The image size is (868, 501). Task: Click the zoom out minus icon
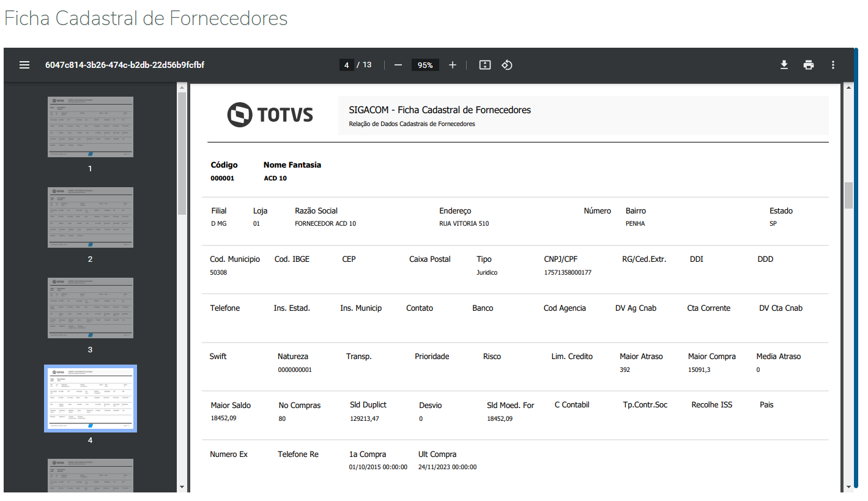point(398,65)
